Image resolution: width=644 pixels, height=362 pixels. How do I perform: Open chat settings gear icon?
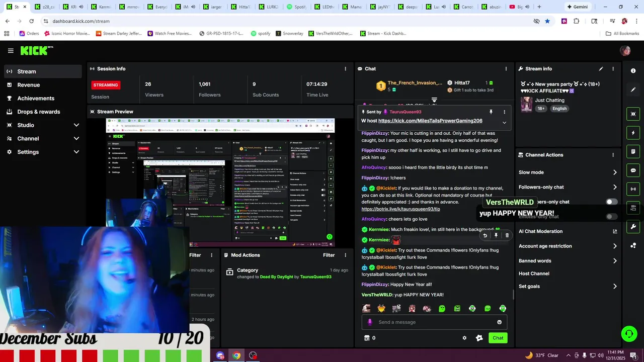point(464,338)
